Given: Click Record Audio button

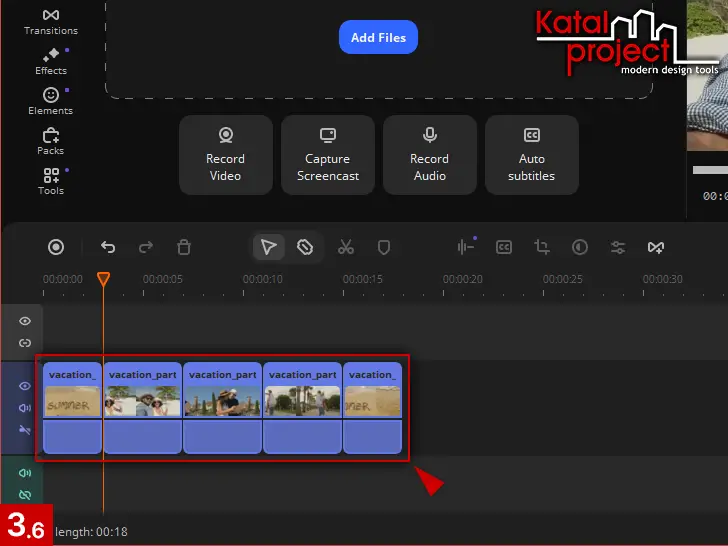Looking at the screenshot, I should pyautogui.click(x=430, y=154).
